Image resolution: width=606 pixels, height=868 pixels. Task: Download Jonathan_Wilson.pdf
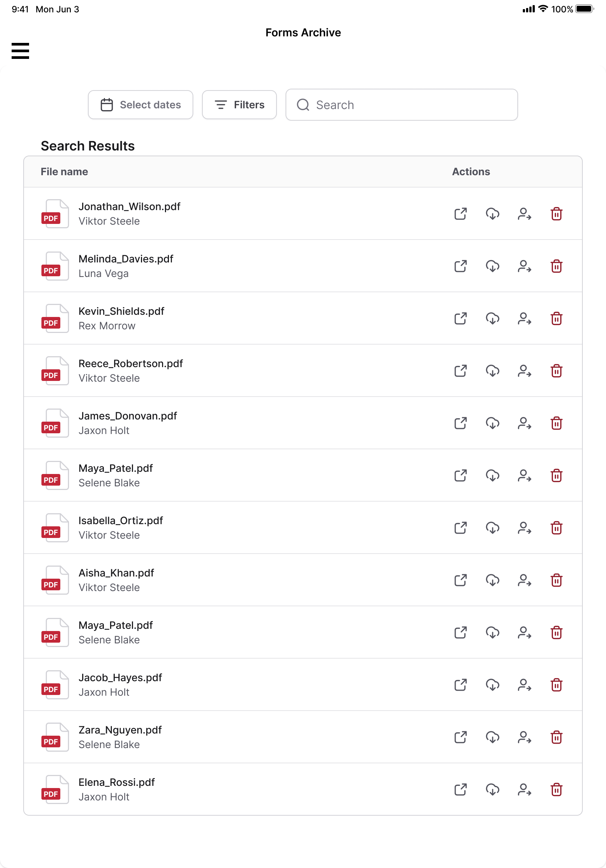click(x=493, y=214)
